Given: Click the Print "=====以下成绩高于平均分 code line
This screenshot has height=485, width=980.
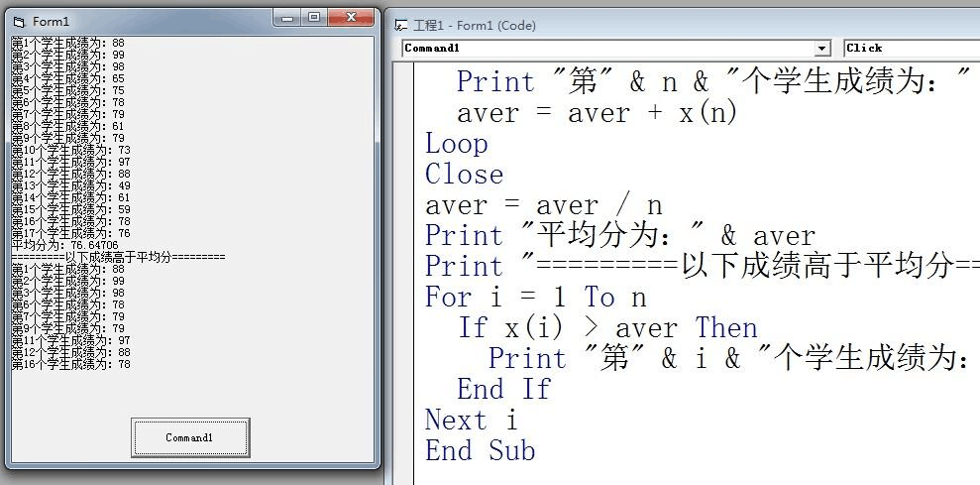Looking at the screenshot, I should [x=703, y=267].
